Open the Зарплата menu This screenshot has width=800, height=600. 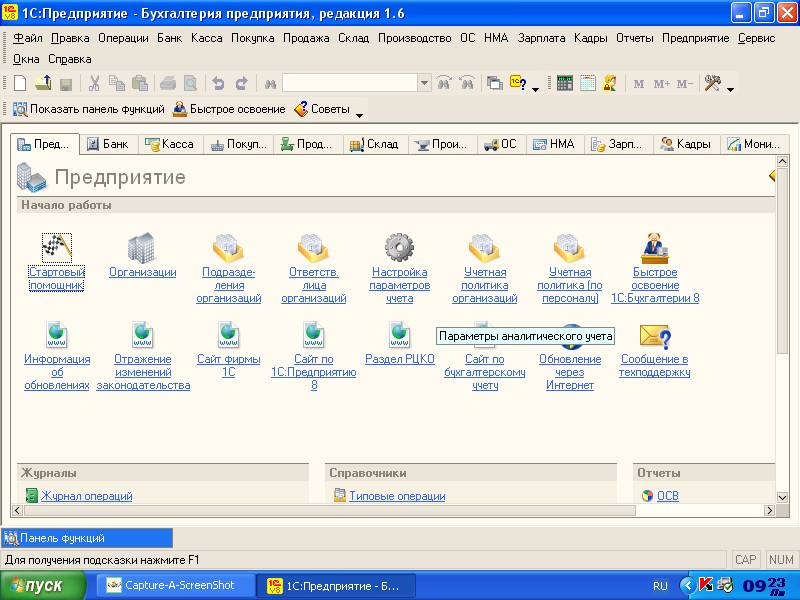coord(541,38)
